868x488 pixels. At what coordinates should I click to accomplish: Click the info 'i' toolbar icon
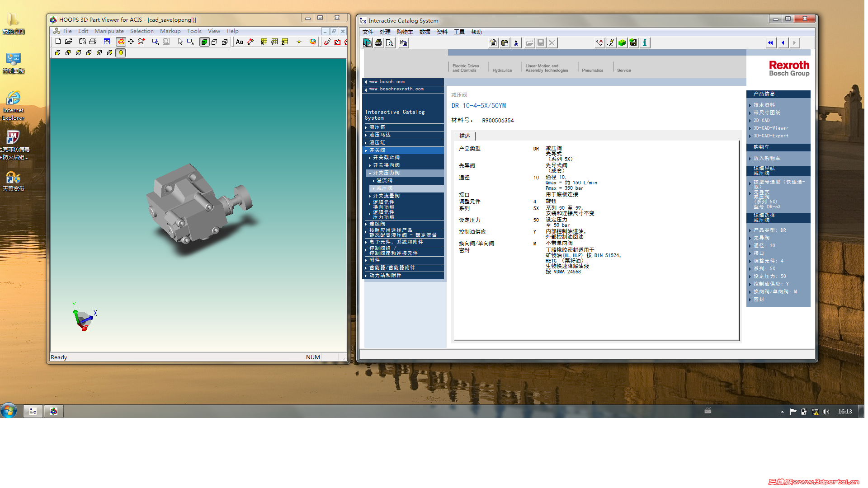[645, 43]
